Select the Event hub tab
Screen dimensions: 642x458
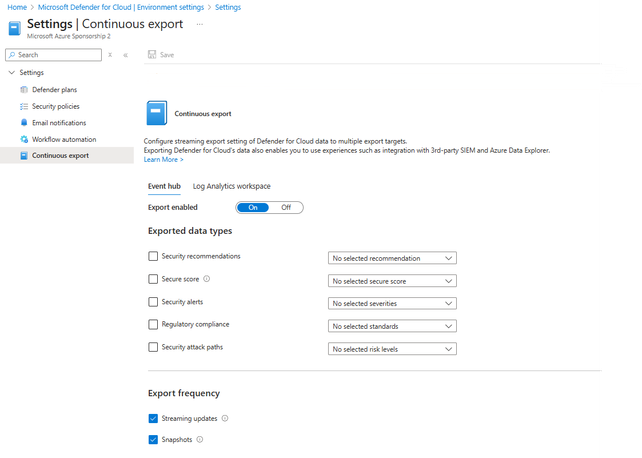(x=163, y=185)
